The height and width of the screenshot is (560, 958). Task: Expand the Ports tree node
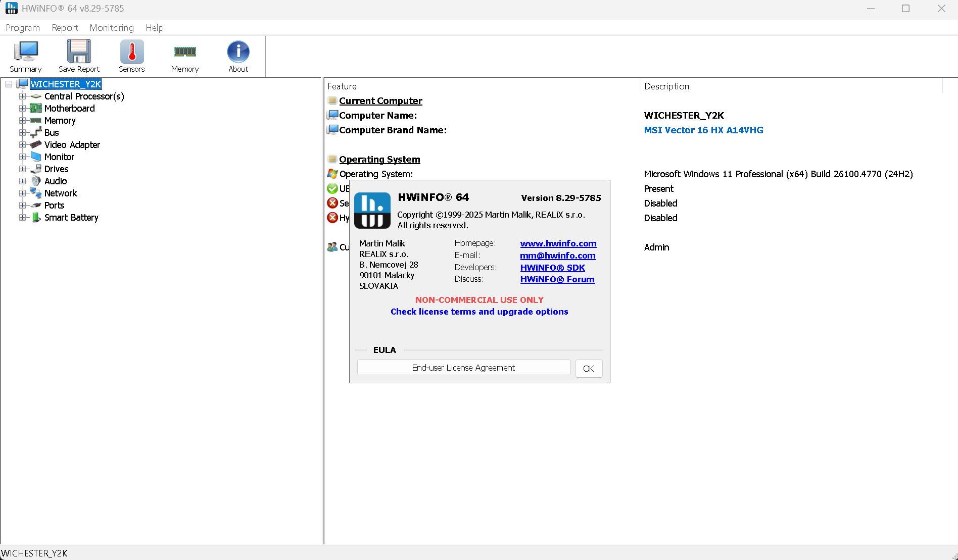click(22, 205)
